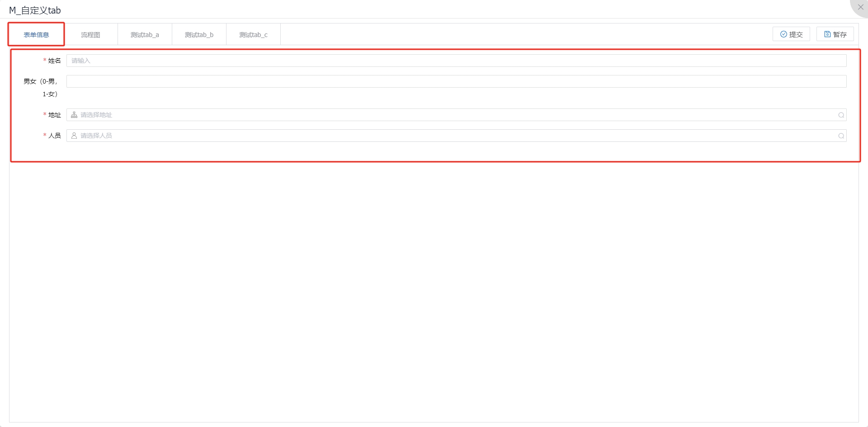Select the highlighted 表单信息 tab
Viewport: 868px width, 427px height.
[x=36, y=34]
